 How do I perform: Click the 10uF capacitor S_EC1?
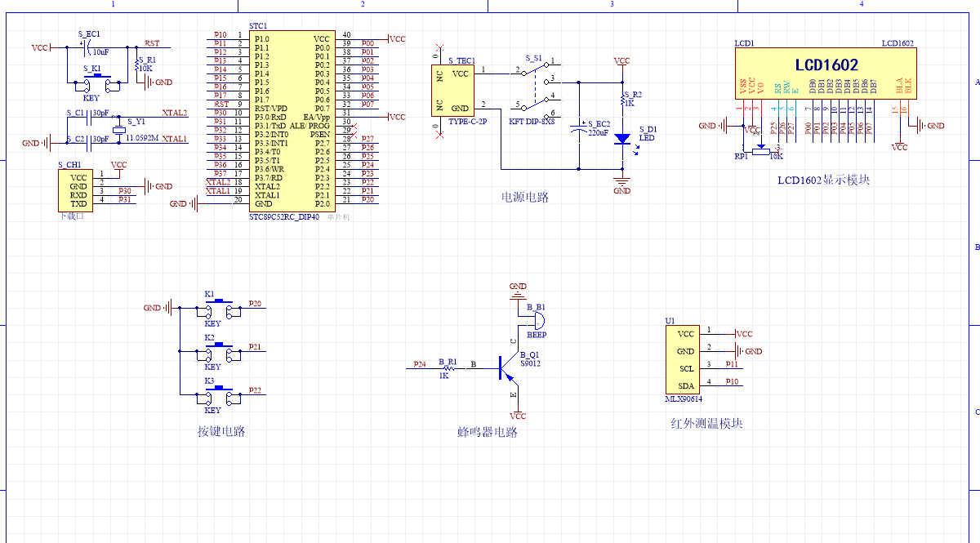pos(86,47)
